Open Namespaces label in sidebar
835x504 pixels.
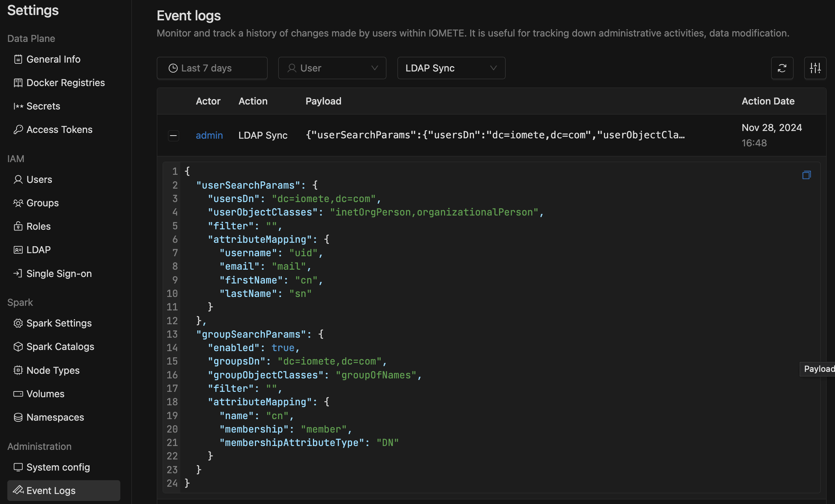(55, 417)
